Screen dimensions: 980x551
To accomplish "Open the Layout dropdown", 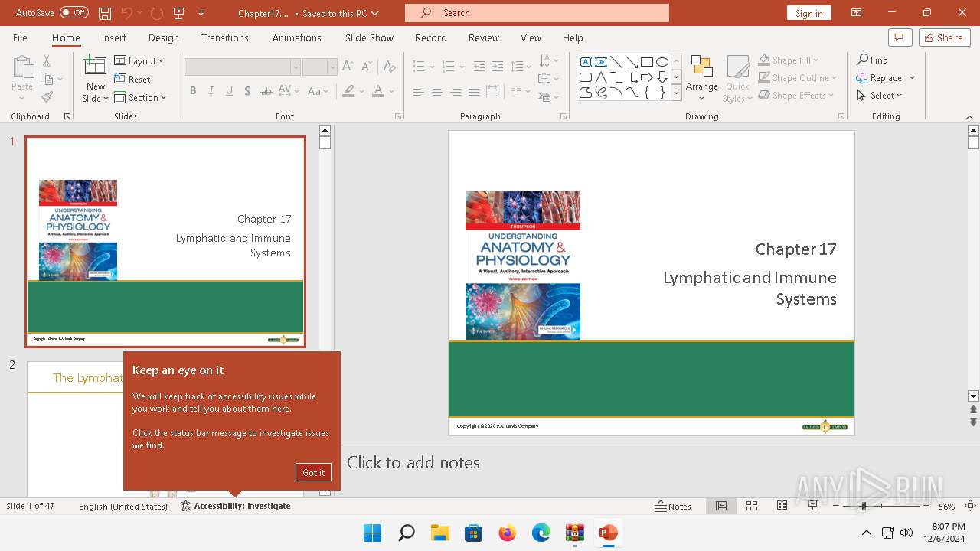I will pos(139,60).
